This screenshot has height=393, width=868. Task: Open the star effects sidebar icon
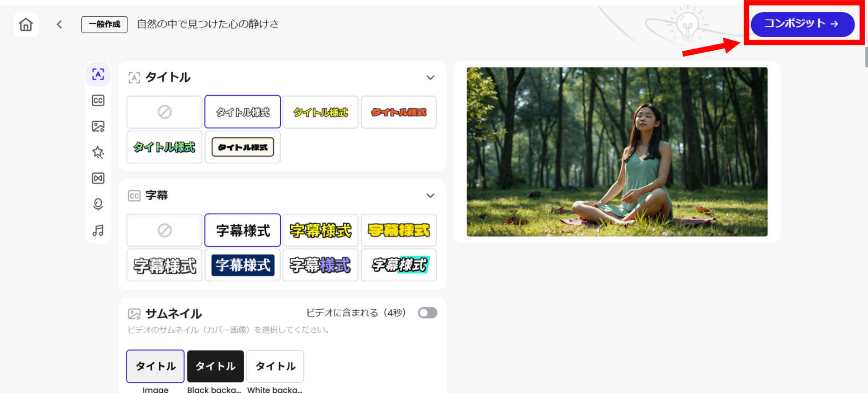point(98,152)
